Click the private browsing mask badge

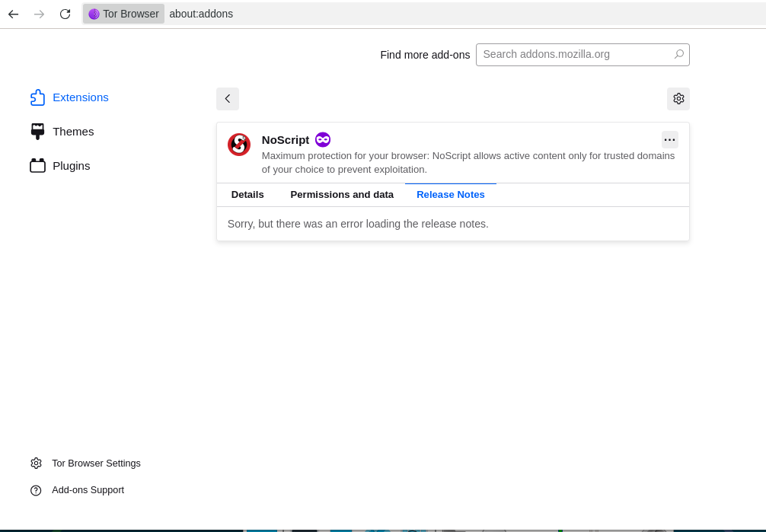click(x=323, y=140)
